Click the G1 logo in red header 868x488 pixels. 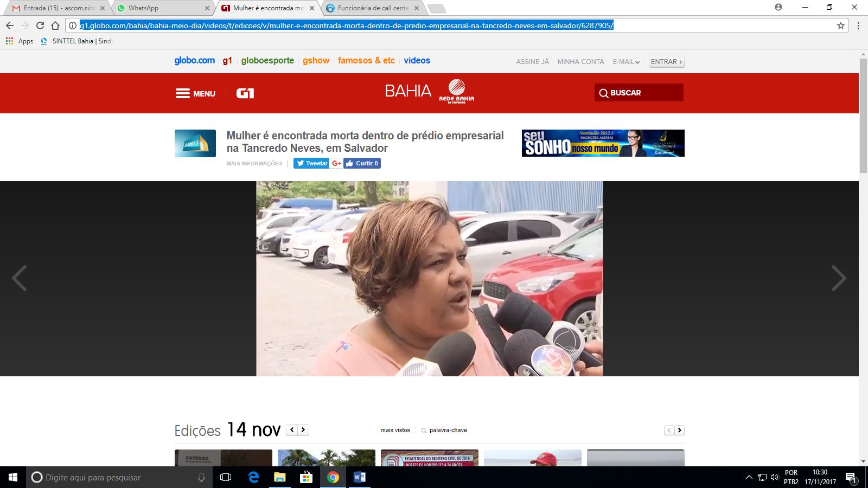click(x=245, y=93)
